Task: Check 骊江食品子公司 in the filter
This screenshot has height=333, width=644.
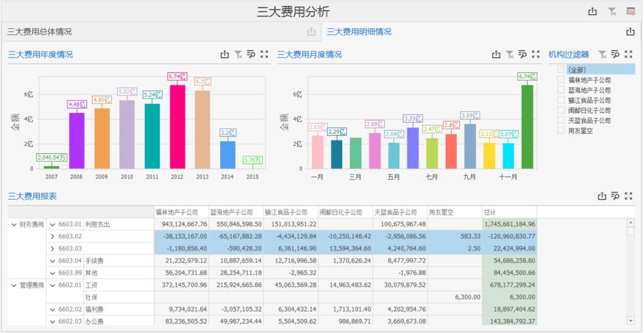Action: [561, 100]
